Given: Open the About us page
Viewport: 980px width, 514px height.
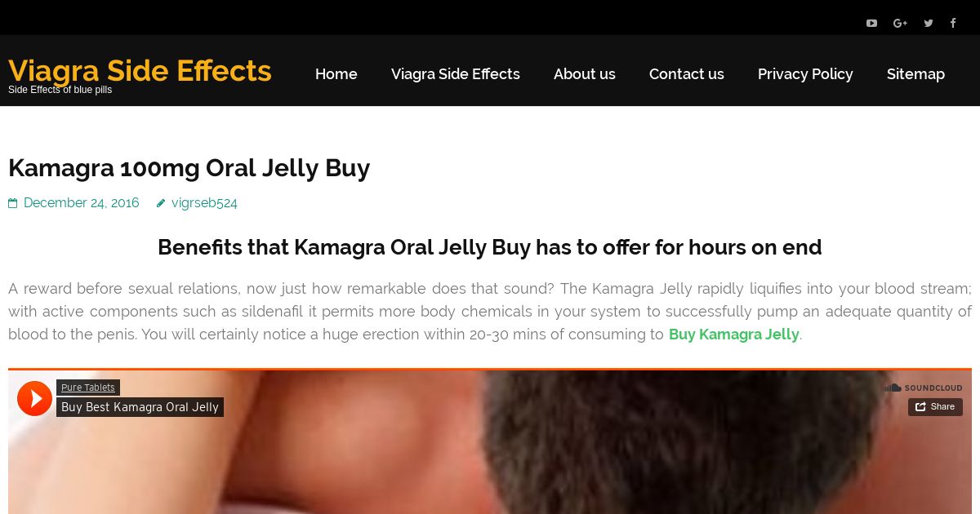Looking at the screenshot, I should (585, 73).
